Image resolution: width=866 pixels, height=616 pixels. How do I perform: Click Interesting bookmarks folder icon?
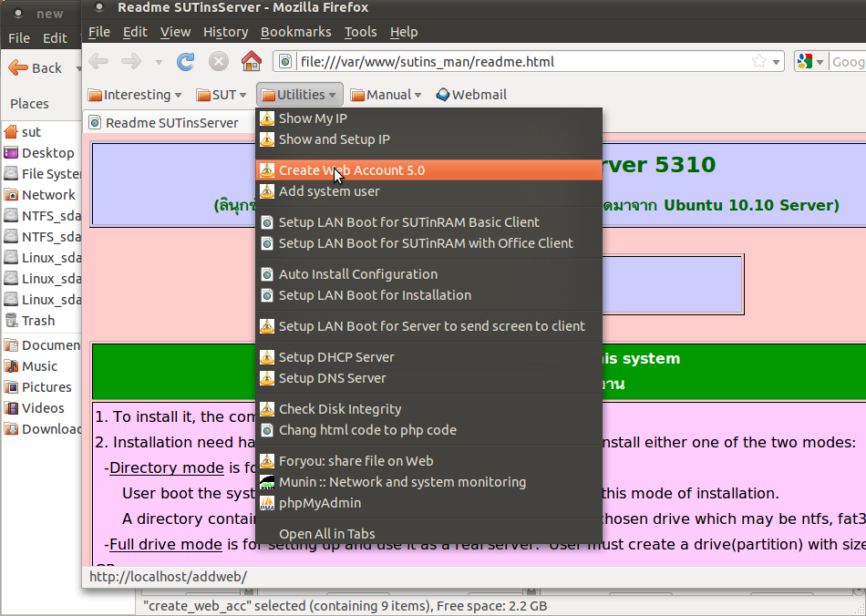click(x=95, y=95)
